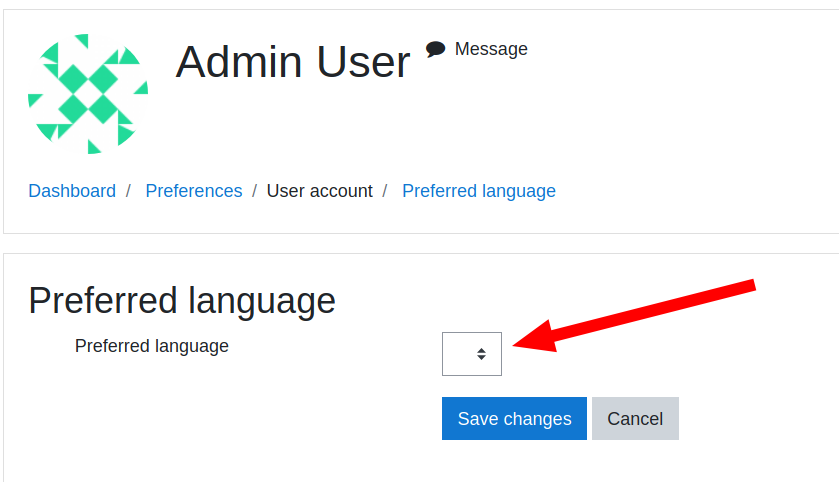Open Preferences breadcrumb link
The image size is (839, 482).
click(194, 191)
